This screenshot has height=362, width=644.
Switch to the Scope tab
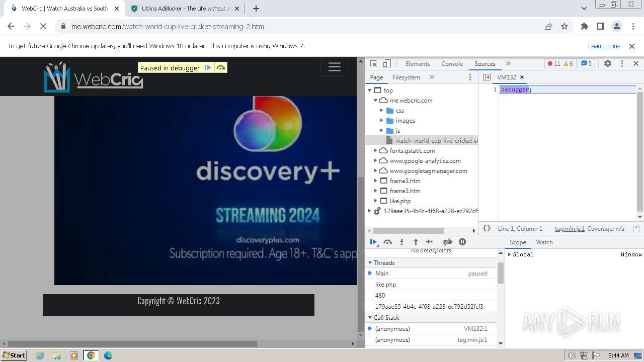(518, 242)
